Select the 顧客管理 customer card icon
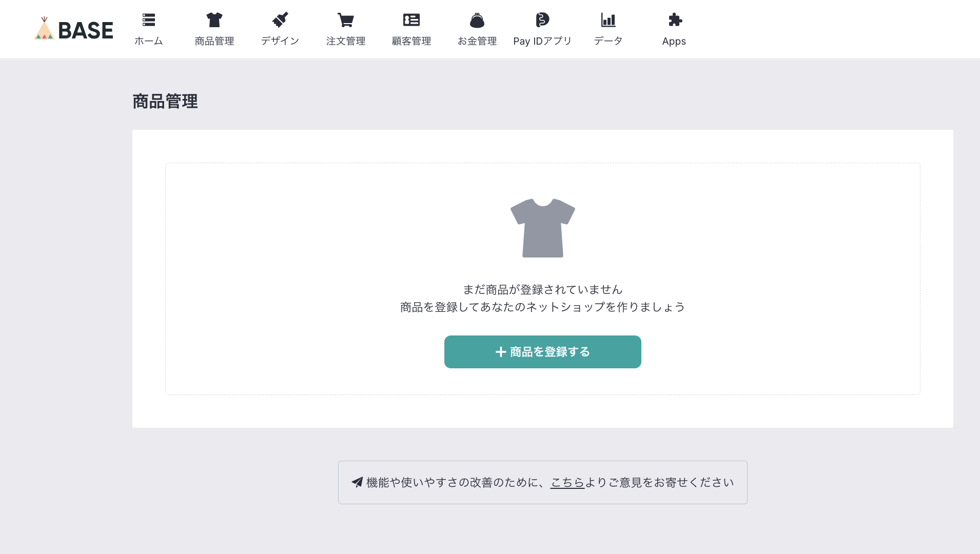 pos(411,19)
